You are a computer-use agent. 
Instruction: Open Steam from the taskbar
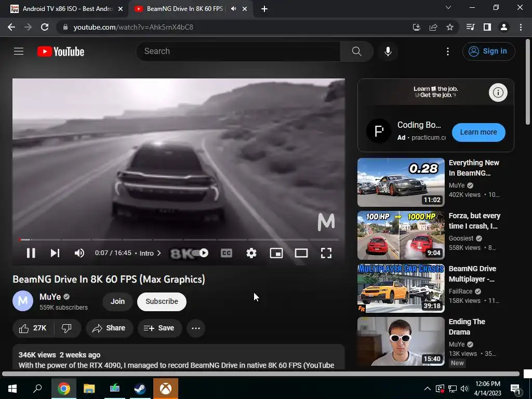click(x=140, y=389)
